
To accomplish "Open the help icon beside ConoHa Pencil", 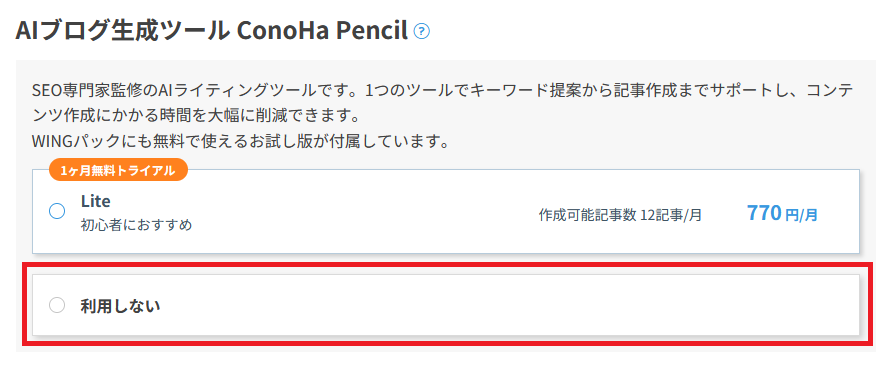I will tap(422, 31).
